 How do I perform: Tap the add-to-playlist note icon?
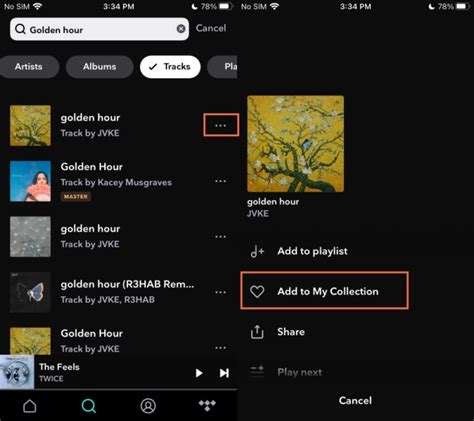click(x=257, y=251)
